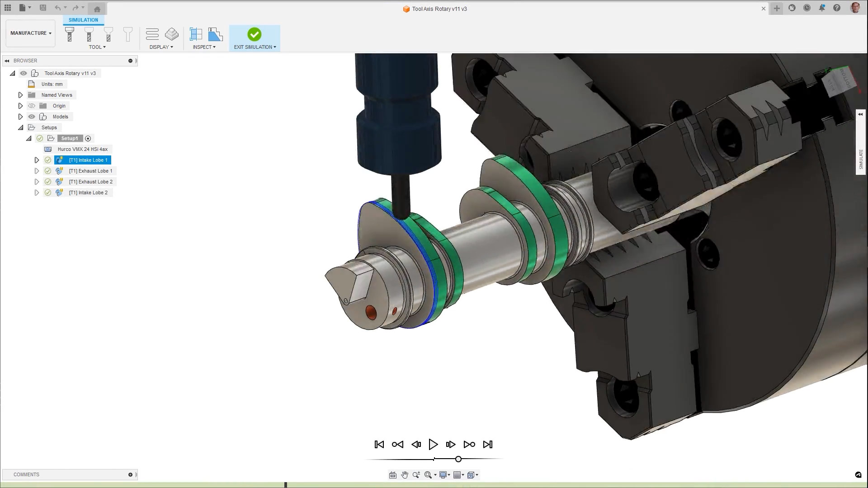The width and height of the screenshot is (868, 488).
Task: Play the simulation
Action: 433,445
